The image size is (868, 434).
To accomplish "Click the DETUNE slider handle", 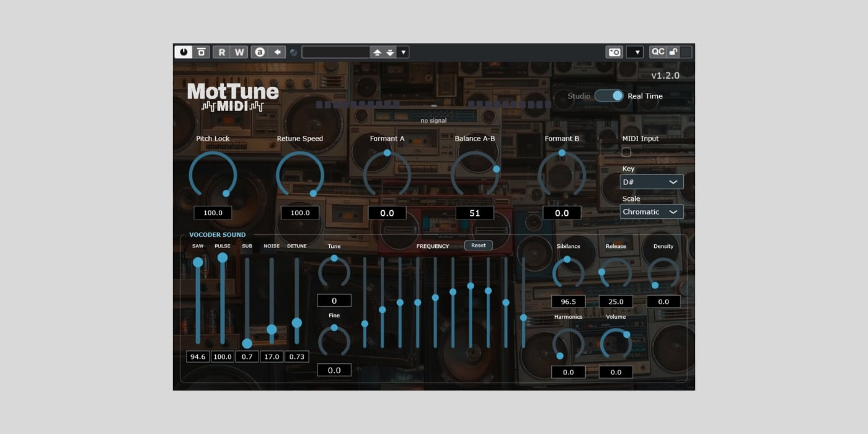I will coord(297,323).
